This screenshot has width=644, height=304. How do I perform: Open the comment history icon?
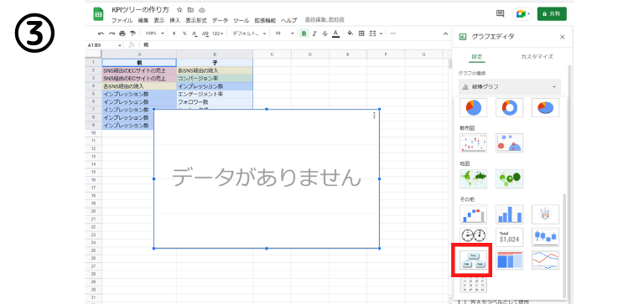coord(500,13)
